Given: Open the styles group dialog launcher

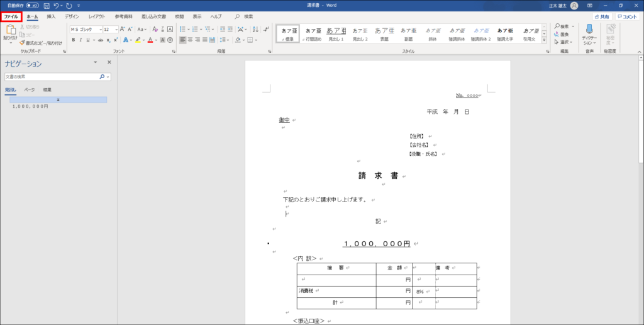Looking at the screenshot, I should [548, 52].
